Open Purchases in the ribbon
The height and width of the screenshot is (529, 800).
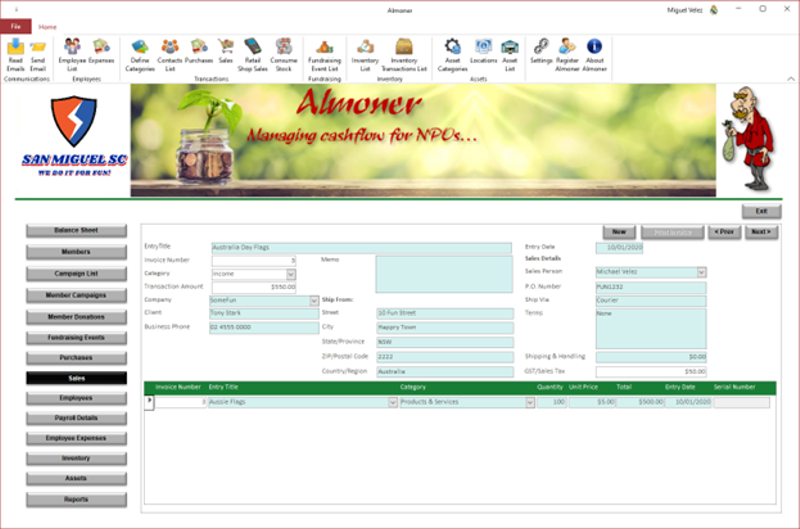click(x=198, y=51)
